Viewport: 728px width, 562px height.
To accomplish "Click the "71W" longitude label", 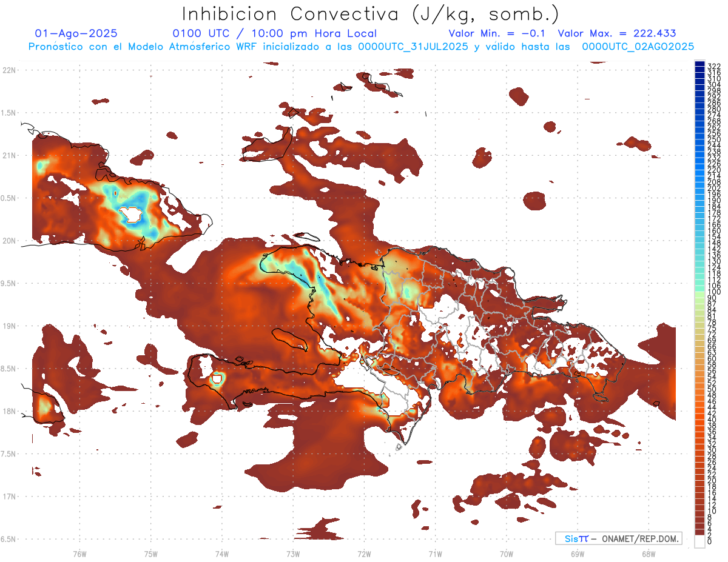I will coord(435,553).
